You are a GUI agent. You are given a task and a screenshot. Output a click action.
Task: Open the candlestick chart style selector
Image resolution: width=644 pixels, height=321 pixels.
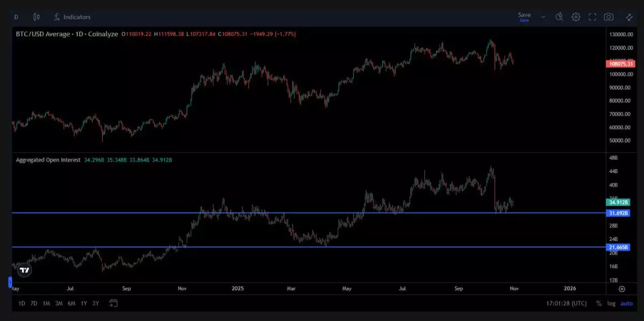(36, 17)
